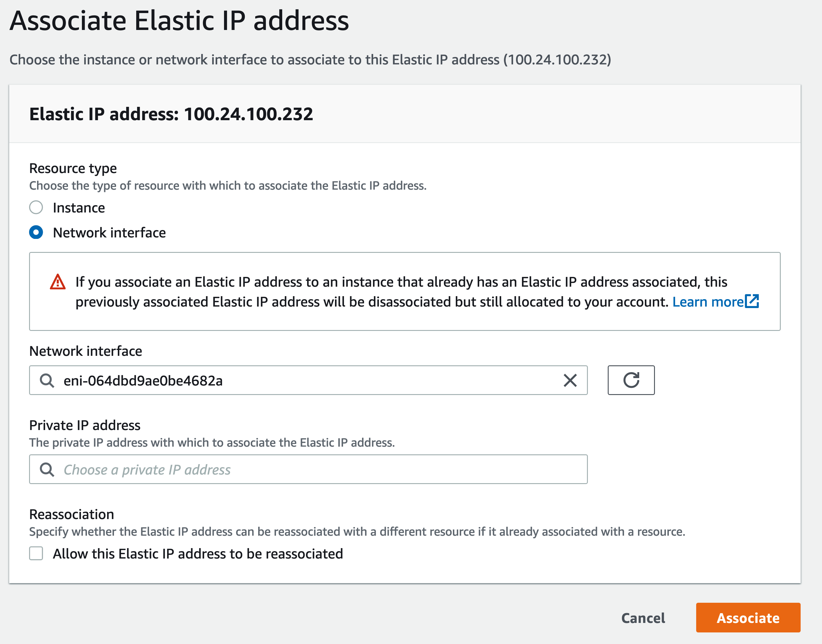This screenshot has height=644, width=822.
Task: Select the Network interface radio button
Action: point(36,232)
